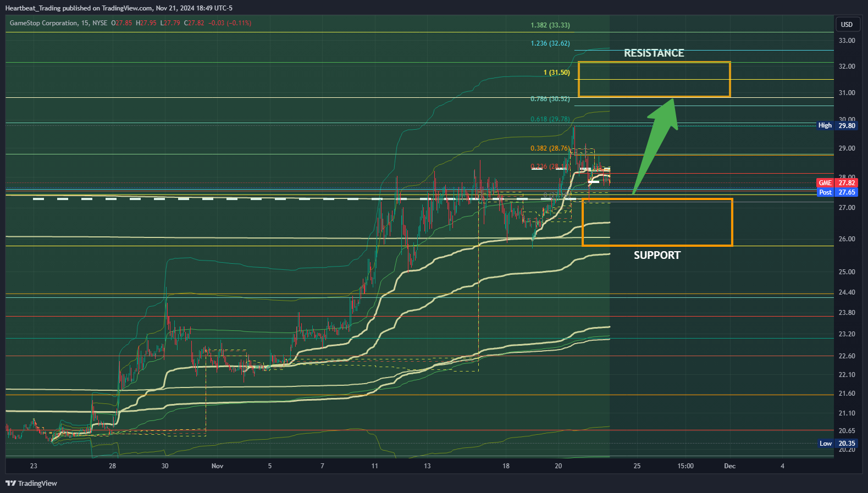Click 31.00 on the price axis
This screenshot has width=868, height=493.
point(847,93)
